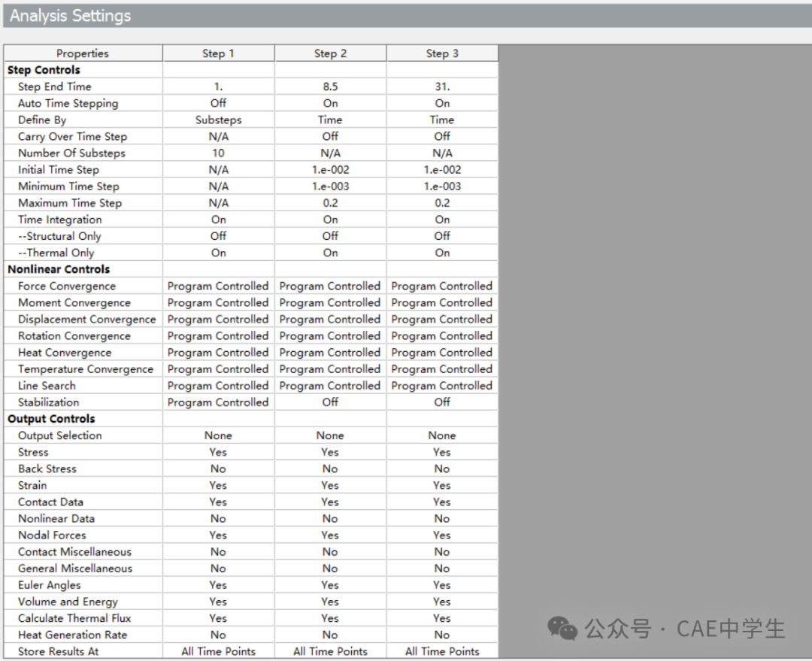Click the Moment Convergence label

pyautogui.click(x=74, y=302)
